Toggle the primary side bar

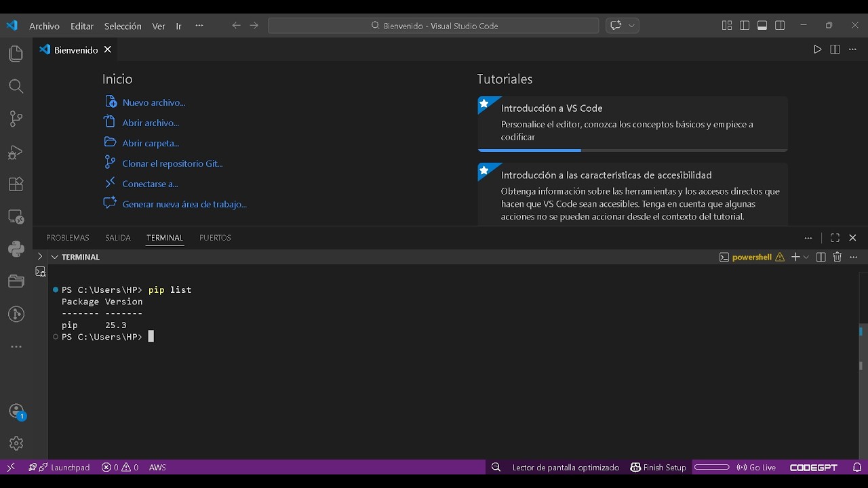click(x=745, y=26)
